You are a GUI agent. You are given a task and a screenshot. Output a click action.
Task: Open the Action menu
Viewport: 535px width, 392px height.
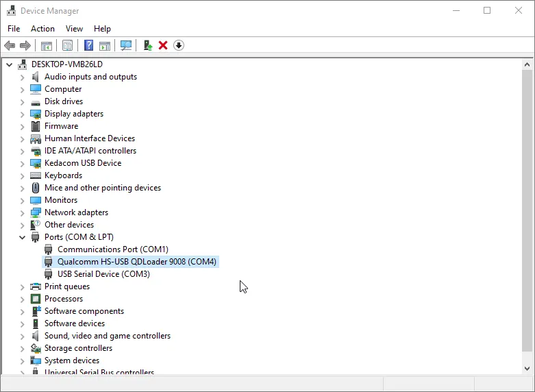click(42, 29)
